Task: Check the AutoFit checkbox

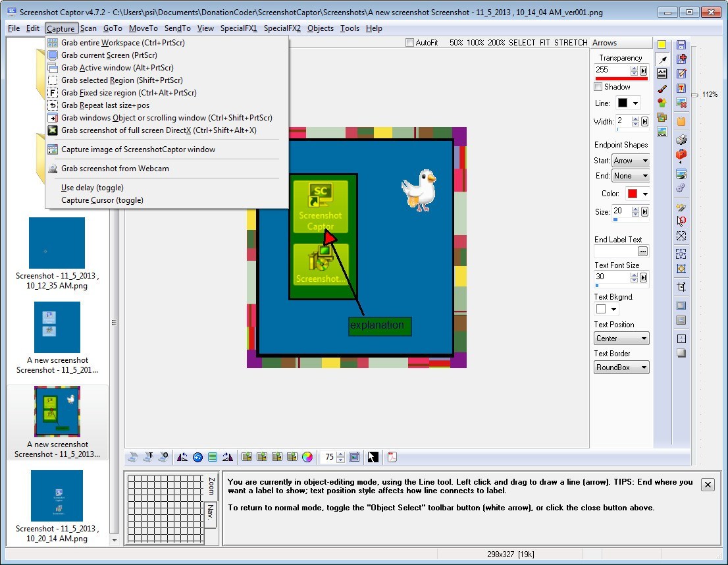Action: pos(410,43)
